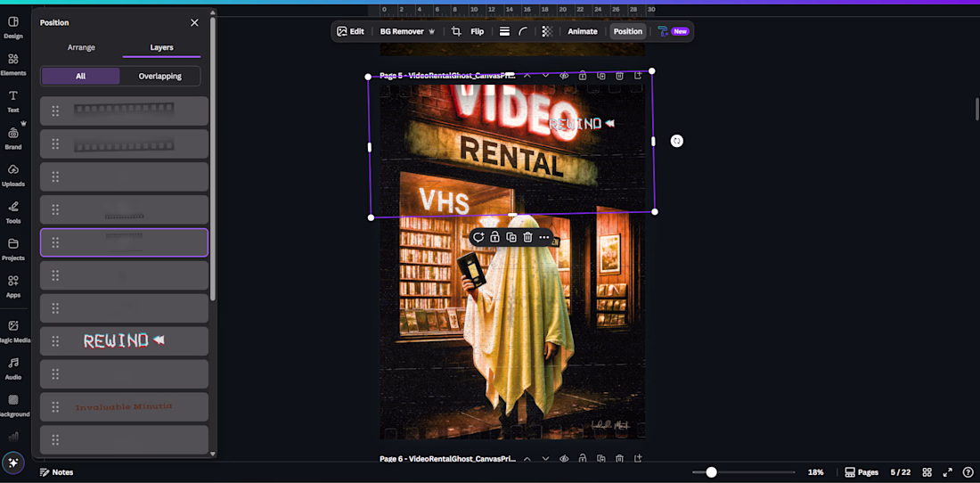Open the BG Remover tool
This screenshot has width=980, height=483.
(407, 31)
